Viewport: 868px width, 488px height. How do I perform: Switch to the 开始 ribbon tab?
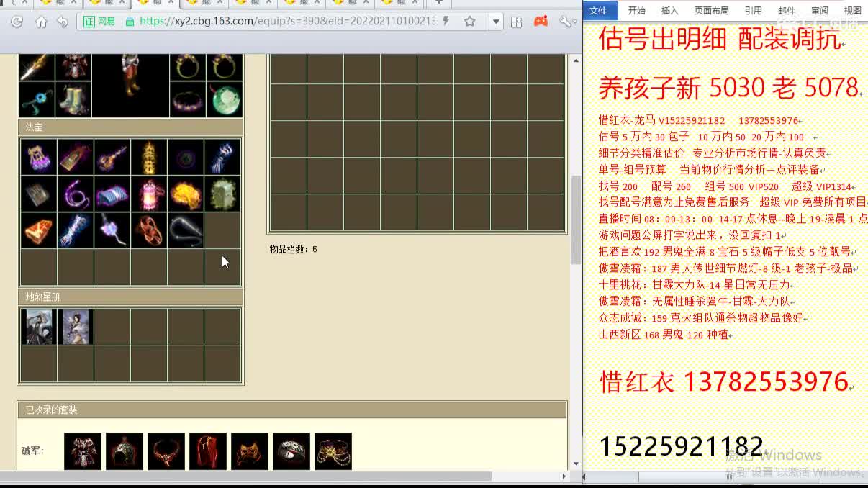point(636,10)
